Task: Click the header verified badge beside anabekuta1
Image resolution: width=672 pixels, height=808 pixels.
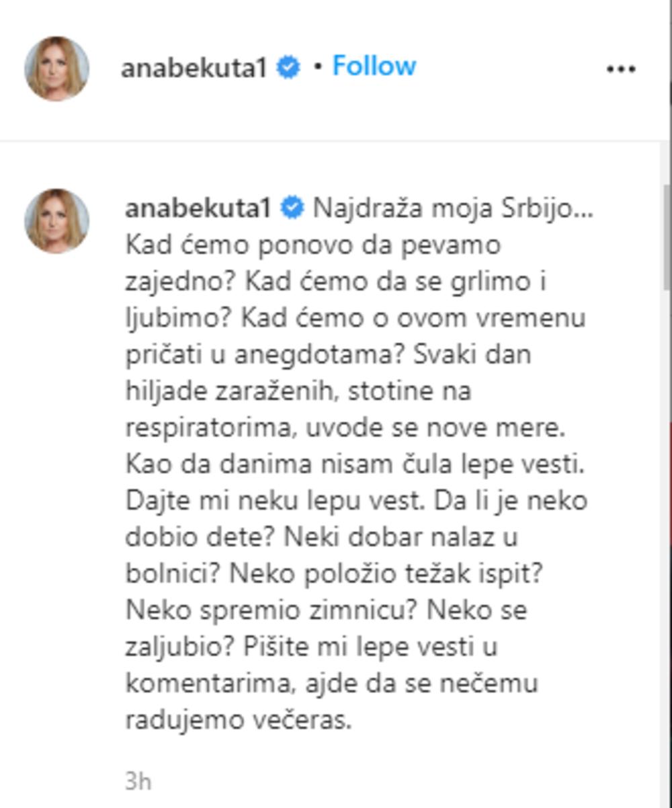Action: click(x=289, y=68)
